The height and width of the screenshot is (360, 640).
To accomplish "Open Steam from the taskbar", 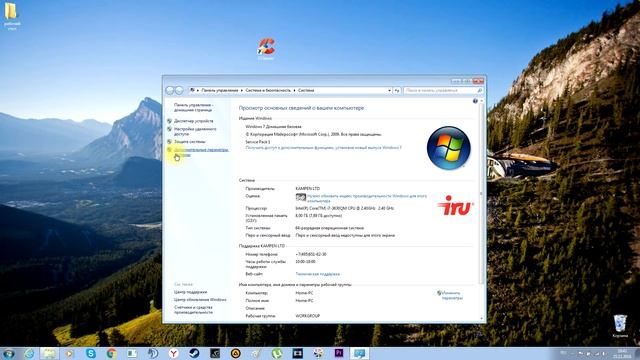I will (x=194, y=353).
